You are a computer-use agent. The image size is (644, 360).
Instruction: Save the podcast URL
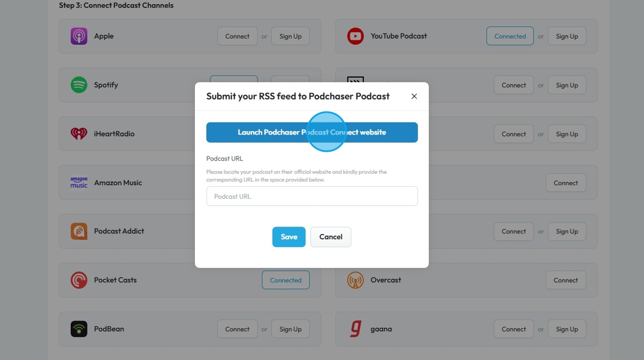pyautogui.click(x=289, y=237)
